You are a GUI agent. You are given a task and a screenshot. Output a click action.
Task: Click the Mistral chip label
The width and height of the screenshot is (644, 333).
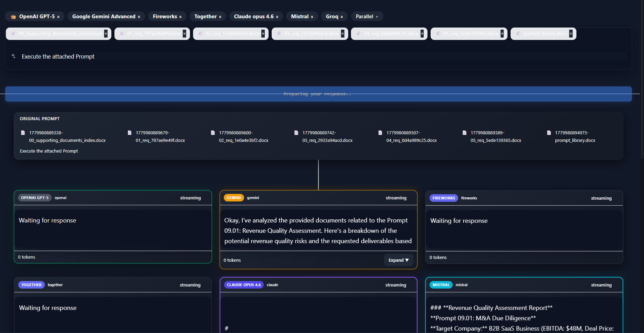click(x=300, y=17)
